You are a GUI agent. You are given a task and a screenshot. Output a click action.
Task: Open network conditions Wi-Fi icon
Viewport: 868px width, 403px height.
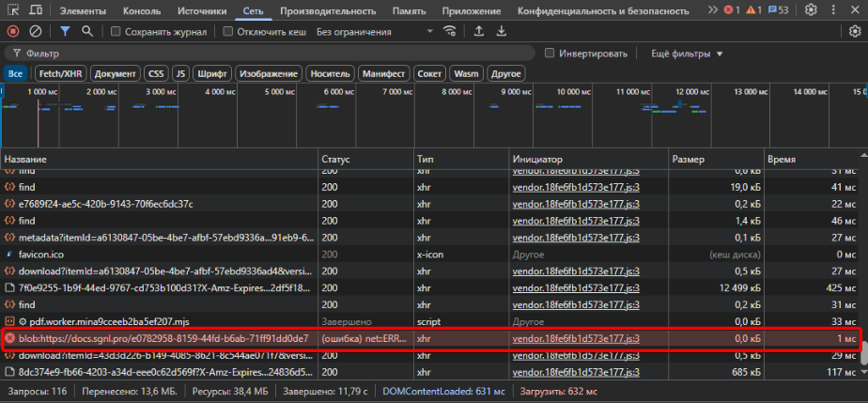pyautogui.click(x=450, y=31)
